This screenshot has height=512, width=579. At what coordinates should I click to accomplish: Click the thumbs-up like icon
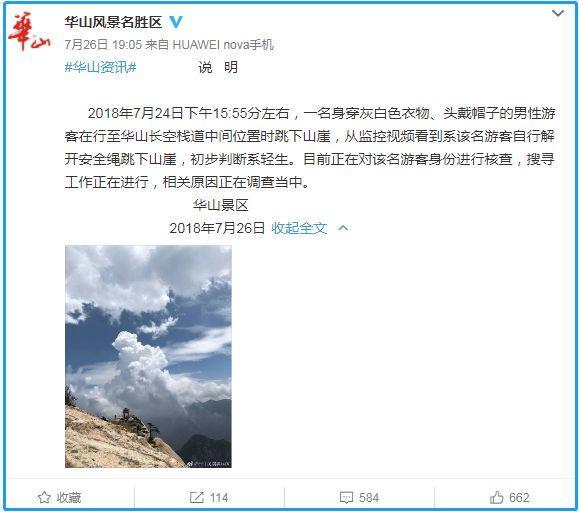[x=497, y=497]
